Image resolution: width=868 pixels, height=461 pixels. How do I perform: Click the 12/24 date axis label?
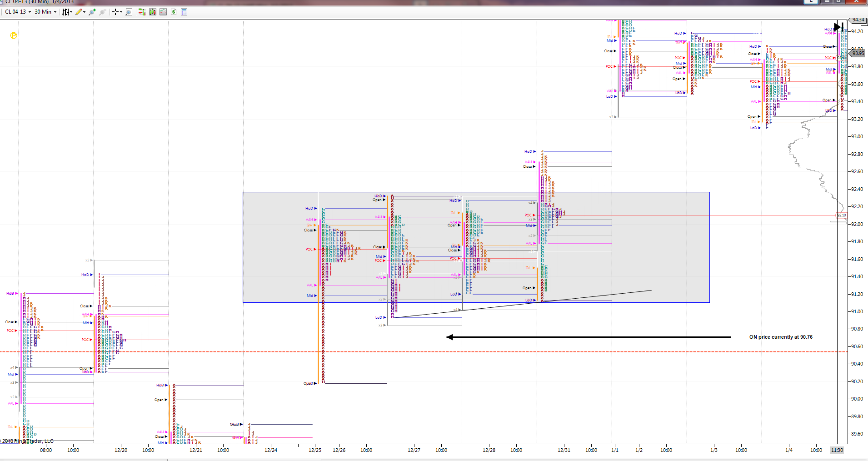271,450
